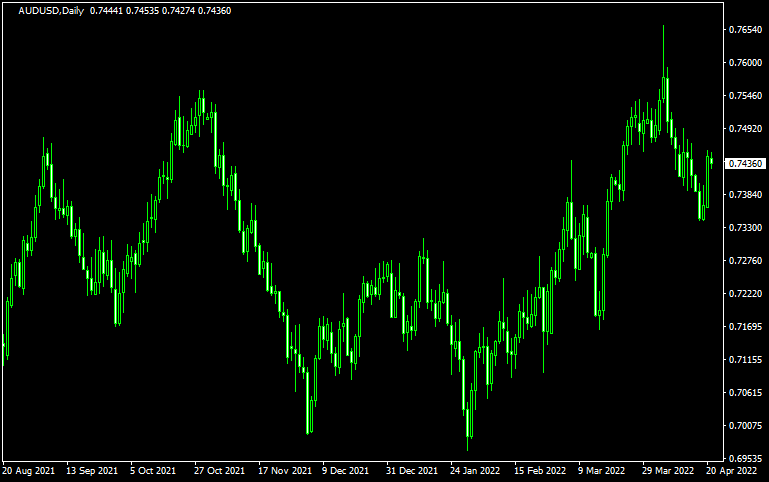Click the 9 Mar 2022 date label
This screenshot has height=482, width=769.
[x=601, y=471]
